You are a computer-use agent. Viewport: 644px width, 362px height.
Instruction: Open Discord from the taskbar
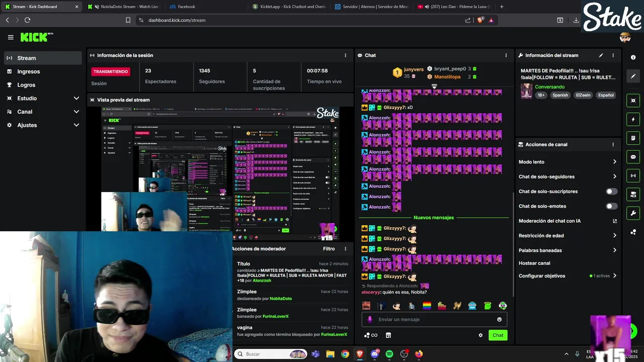click(x=375, y=354)
